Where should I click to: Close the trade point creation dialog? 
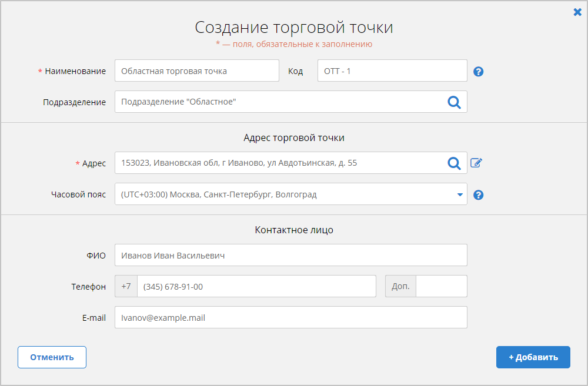(577, 12)
